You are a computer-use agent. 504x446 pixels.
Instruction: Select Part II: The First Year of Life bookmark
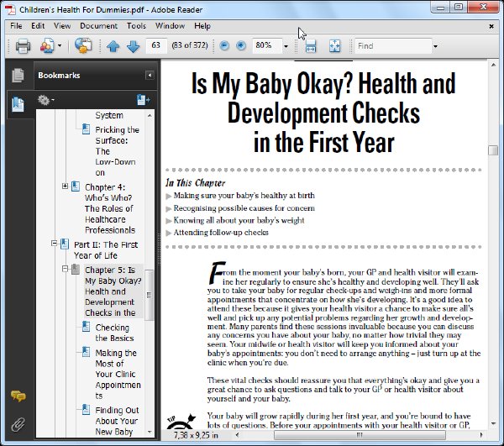tap(106, 250)
